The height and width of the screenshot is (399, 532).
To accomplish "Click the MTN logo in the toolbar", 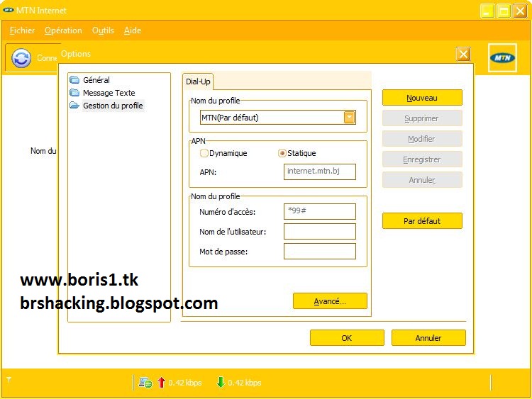I will 502,57.
